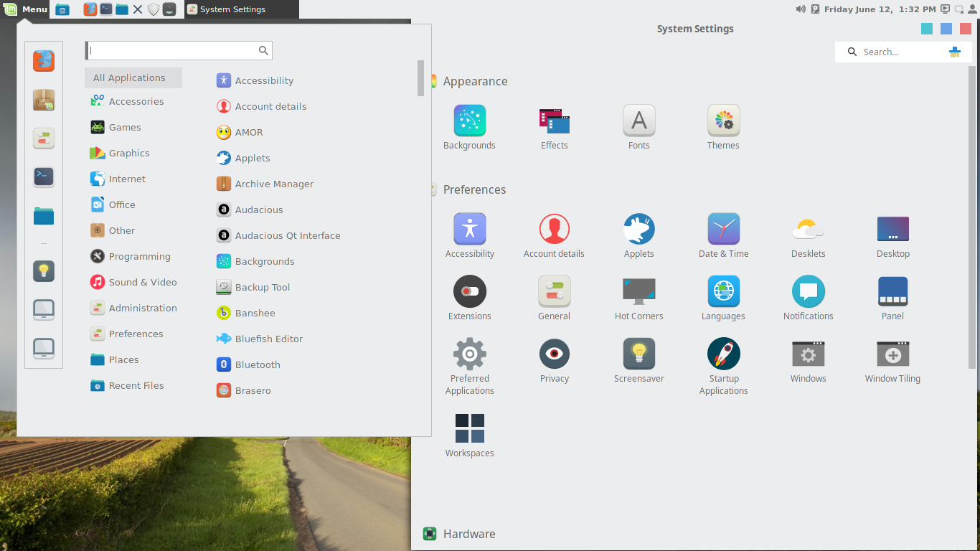Open Workspaces settings
The width and height of the screenshot is (980, 551).
[x=470, y=435]
